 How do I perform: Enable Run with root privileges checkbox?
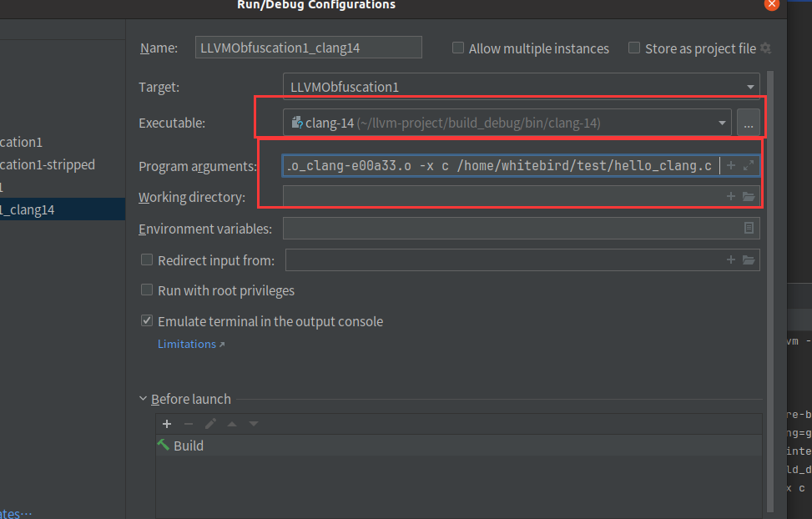coord(147,290)
